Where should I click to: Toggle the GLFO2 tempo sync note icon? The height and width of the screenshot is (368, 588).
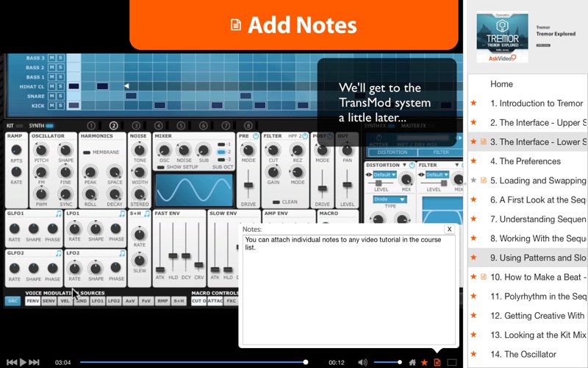coord(59,253)
